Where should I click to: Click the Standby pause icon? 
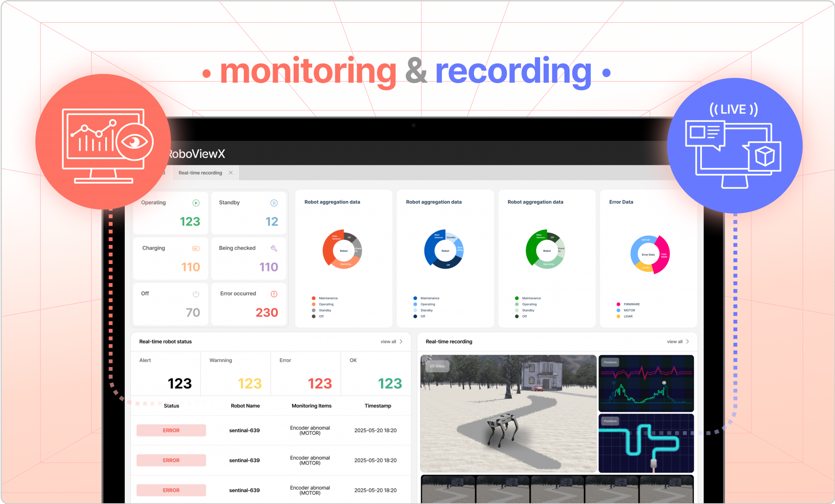pyautogui.click(x=274, y=203)
